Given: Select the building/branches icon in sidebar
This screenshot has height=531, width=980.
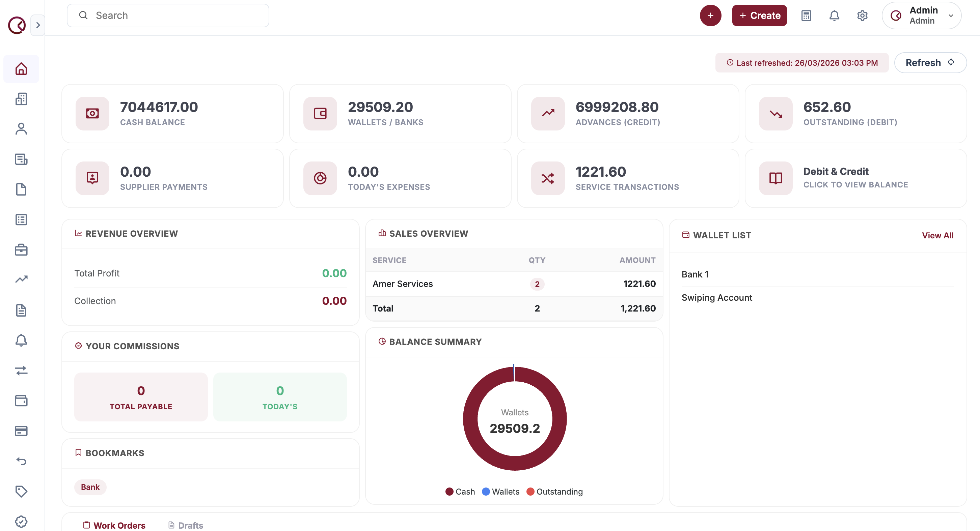Looking at the screenshot, I should click(21, 99).
